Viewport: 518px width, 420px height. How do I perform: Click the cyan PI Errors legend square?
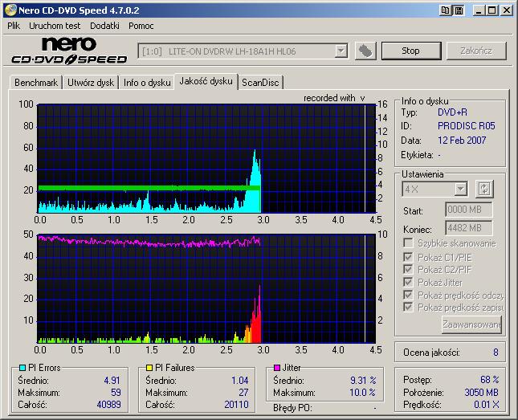tap(22, 368)
